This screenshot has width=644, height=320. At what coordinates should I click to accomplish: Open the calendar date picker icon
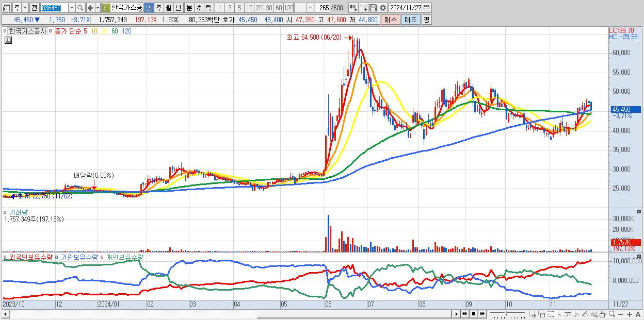(x=426, y=8)
